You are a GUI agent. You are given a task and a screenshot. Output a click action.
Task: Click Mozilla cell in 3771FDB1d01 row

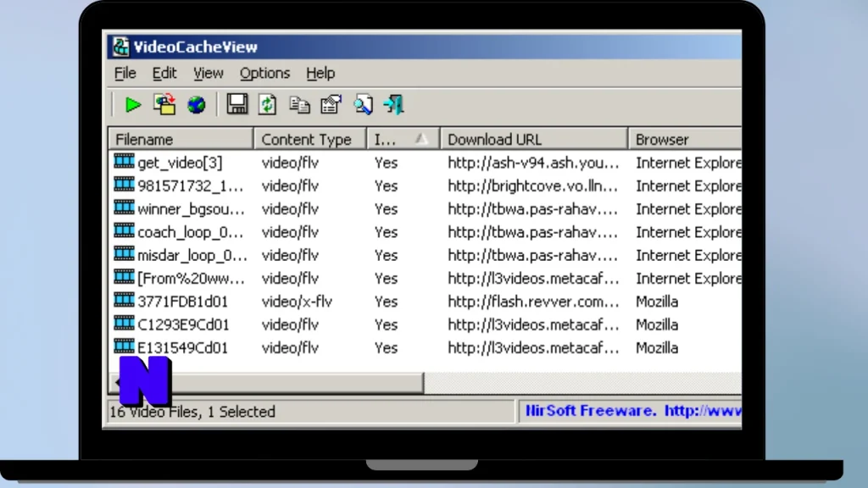point(657,302)
